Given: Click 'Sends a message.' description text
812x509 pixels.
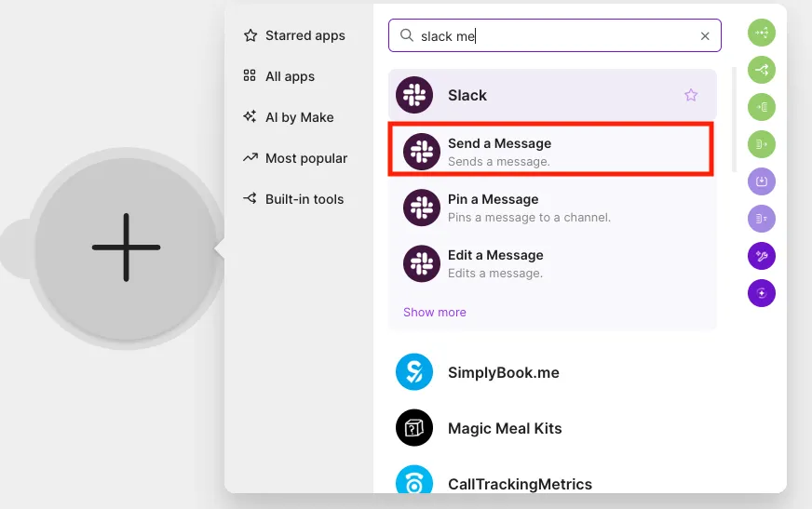Looking at the screenshot, I should coord(499,161).
